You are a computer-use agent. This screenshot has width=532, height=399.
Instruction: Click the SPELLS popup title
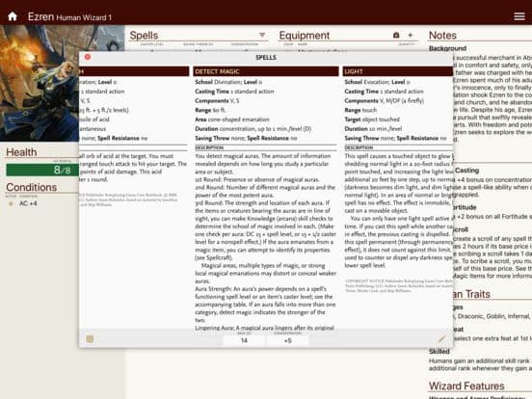(x=266, y=57)
